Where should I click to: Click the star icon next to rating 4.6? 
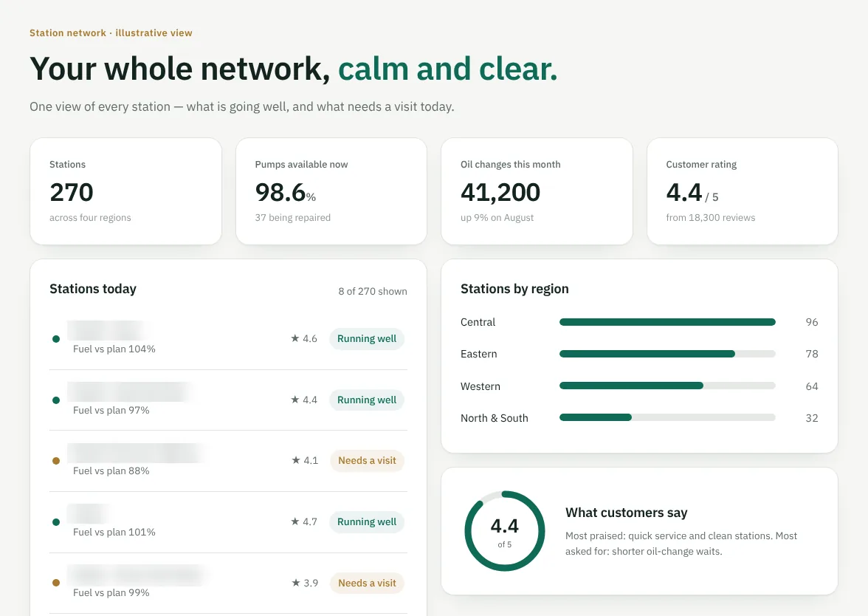point(295,338)
